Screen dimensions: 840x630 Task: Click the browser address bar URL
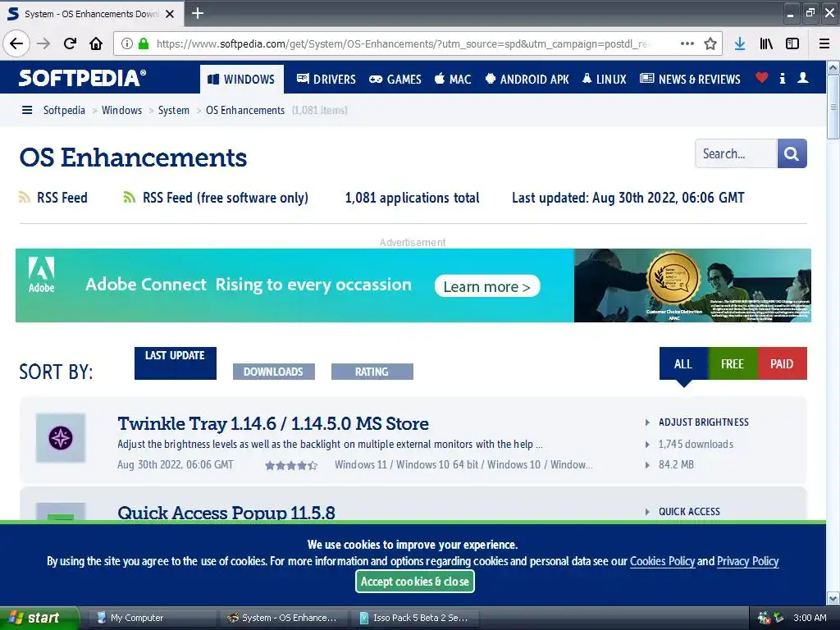pos(403,44)
